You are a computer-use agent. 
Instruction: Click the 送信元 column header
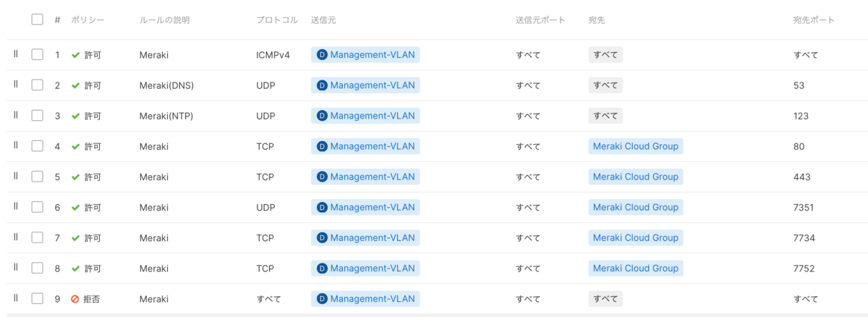pos(323,20)
